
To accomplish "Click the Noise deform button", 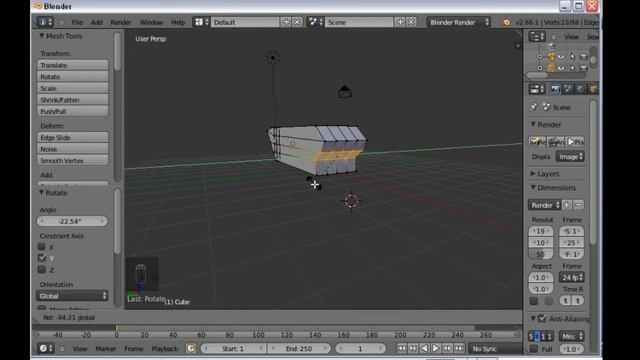I will pyautogui.click(x=73, y=149).
